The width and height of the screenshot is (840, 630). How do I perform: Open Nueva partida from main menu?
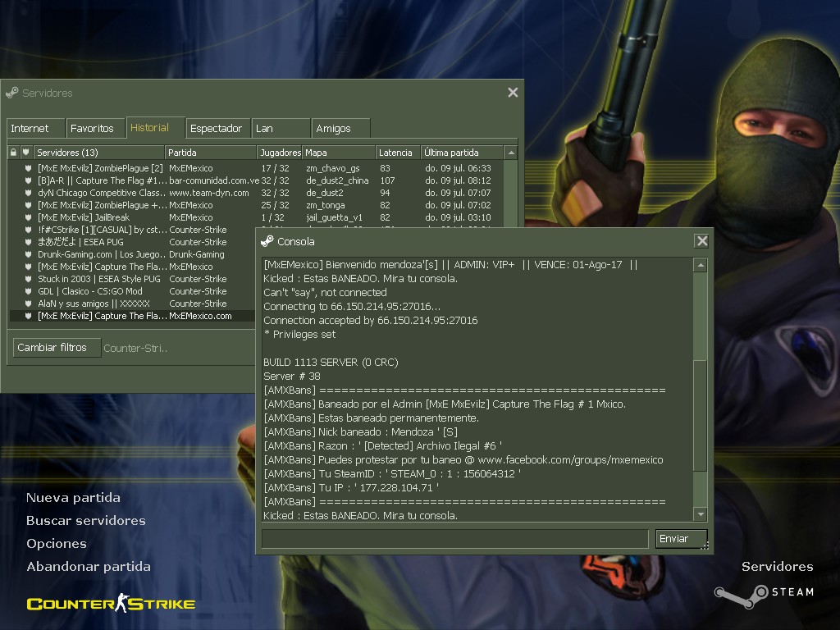tap(73, 498)
